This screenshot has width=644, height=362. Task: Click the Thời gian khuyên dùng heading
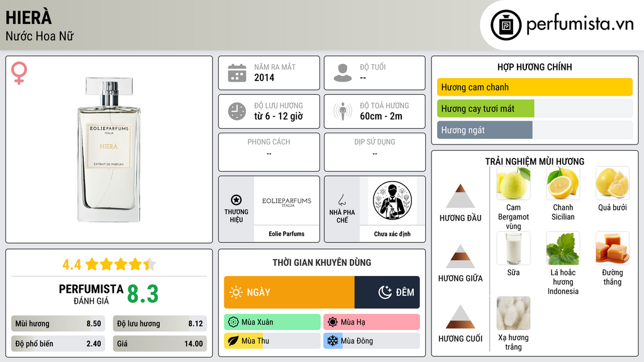click(322, 263)
